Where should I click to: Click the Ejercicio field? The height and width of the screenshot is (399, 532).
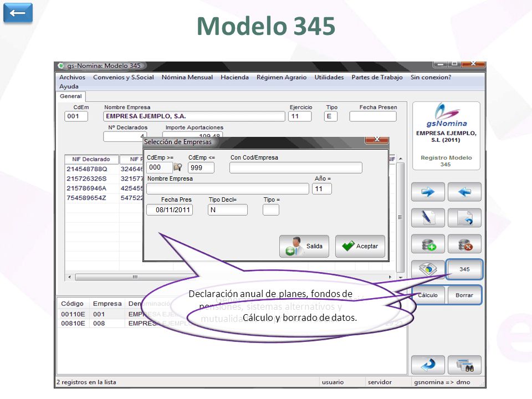coord(300,116)
